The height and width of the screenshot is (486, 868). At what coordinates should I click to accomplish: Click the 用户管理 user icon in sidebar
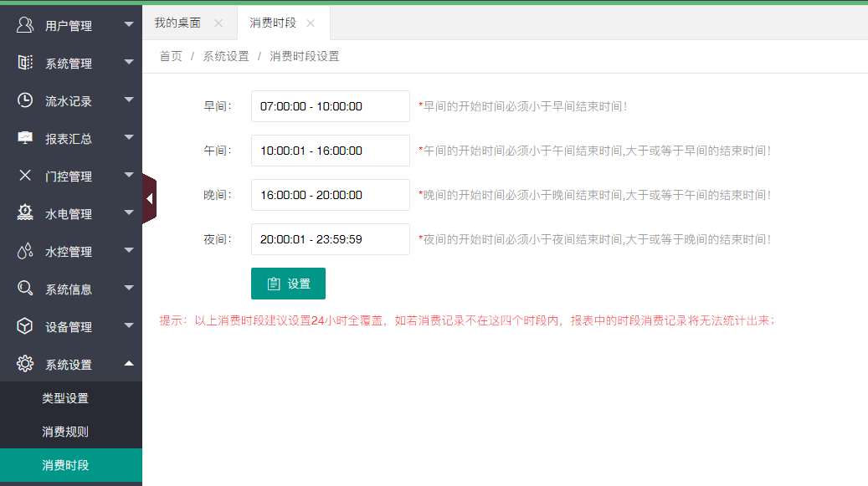[x=25, y=25]
